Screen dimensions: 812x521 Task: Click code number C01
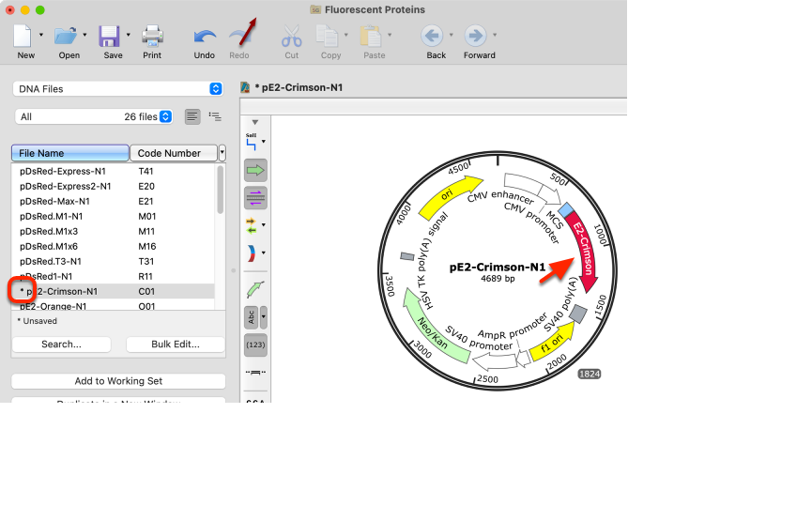click(146, 291)
